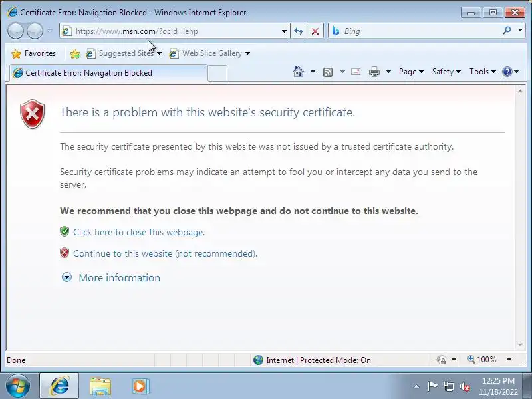Open Windows Explorer from the taskbar

100,386
